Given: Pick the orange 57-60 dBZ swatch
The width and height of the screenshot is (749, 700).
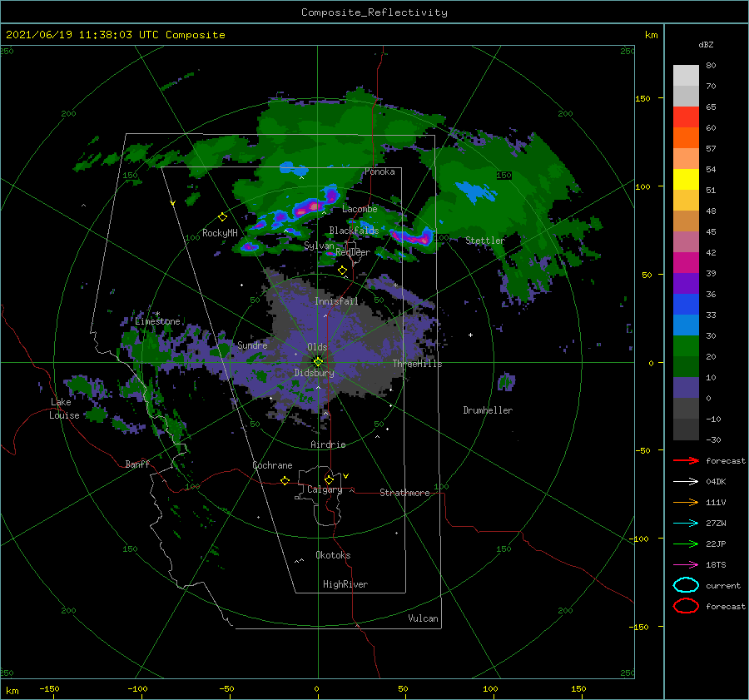Looking at the screenshot, I should coord(686,138).
